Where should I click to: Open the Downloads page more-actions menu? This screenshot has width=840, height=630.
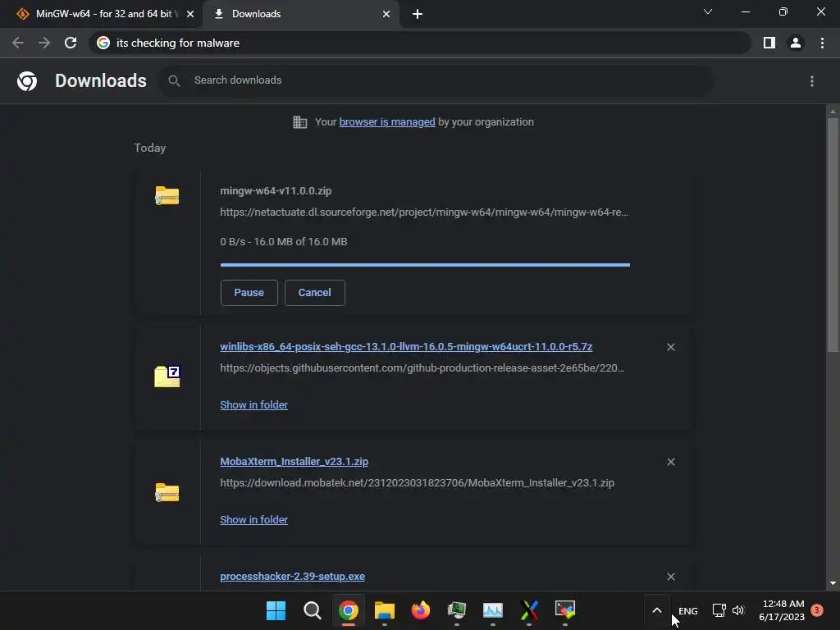point(812,81)
